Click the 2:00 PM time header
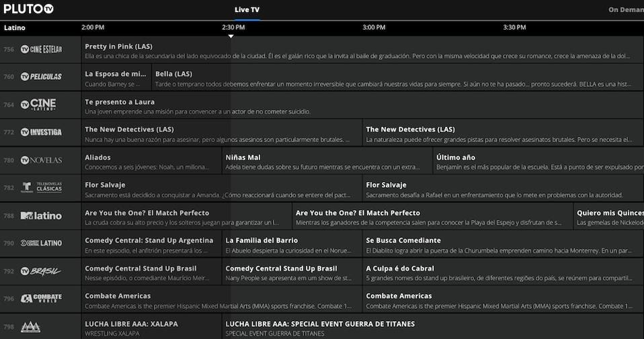The image size is (644, 339). coord(93,27)
